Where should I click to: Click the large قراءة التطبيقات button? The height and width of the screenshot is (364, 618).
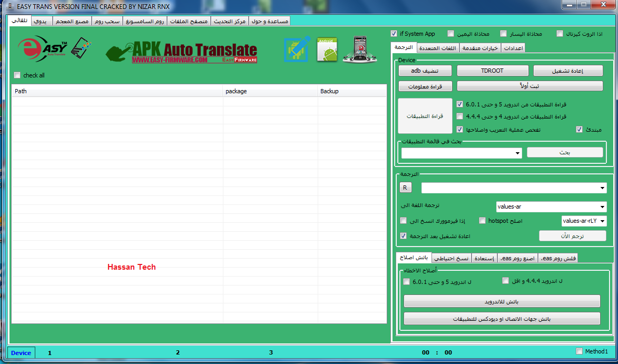[x=425, y=116]
